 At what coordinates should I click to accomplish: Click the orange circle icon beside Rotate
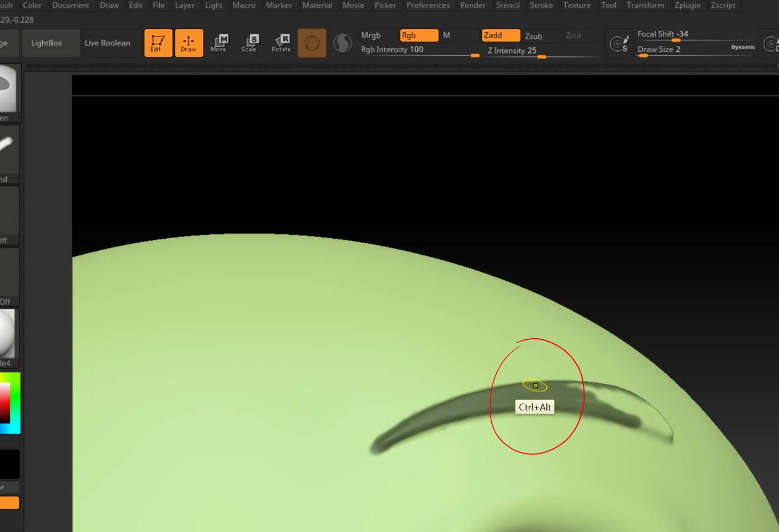point(312,43)
